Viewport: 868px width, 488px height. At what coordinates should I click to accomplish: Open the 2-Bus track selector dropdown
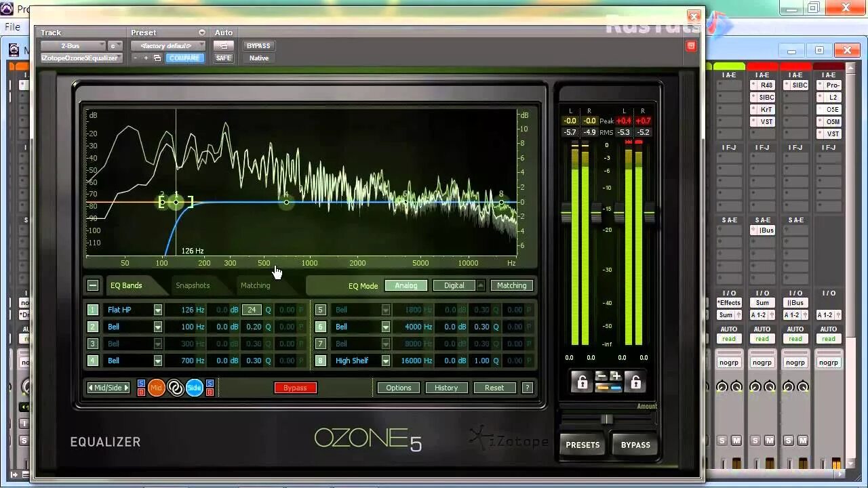click(73, 45)
